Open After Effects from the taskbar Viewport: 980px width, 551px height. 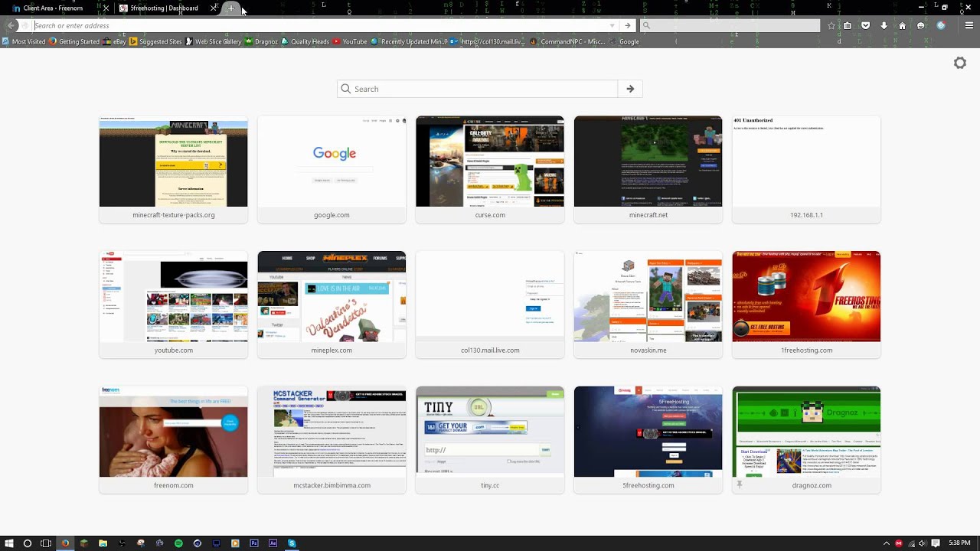click(273, 543)
